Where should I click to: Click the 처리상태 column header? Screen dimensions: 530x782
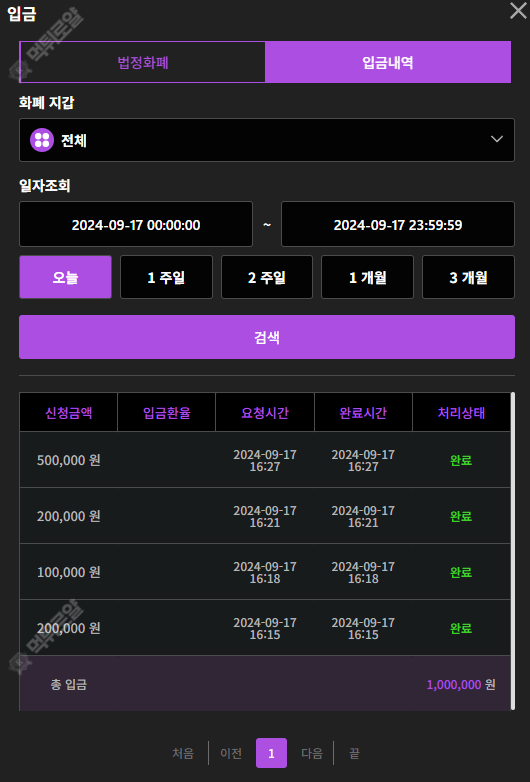coord(461,412)
